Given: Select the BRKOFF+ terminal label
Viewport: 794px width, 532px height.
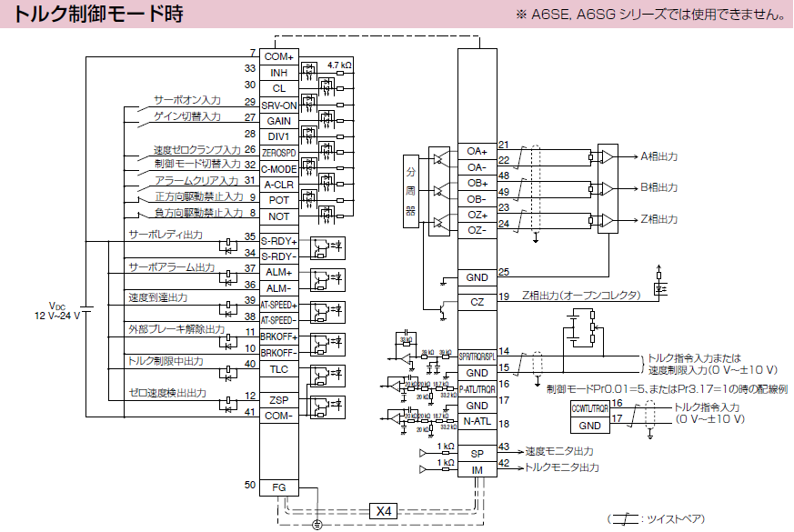Looking at the screenshot, I should tap(278, 336).
